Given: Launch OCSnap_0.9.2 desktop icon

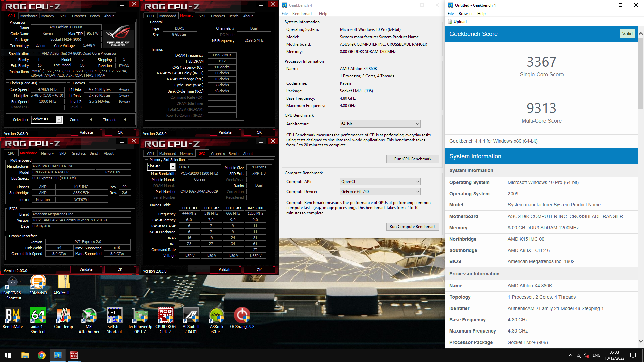Looking at the screenshot, I should (242, 318).
